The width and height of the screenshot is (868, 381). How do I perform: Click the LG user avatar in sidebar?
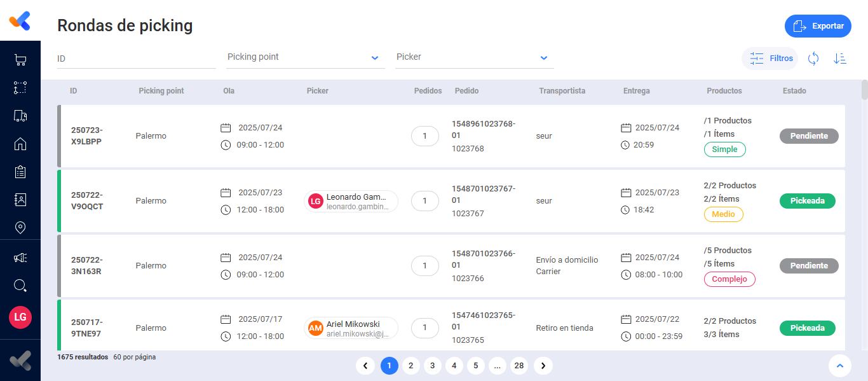[x=20, y=317]
